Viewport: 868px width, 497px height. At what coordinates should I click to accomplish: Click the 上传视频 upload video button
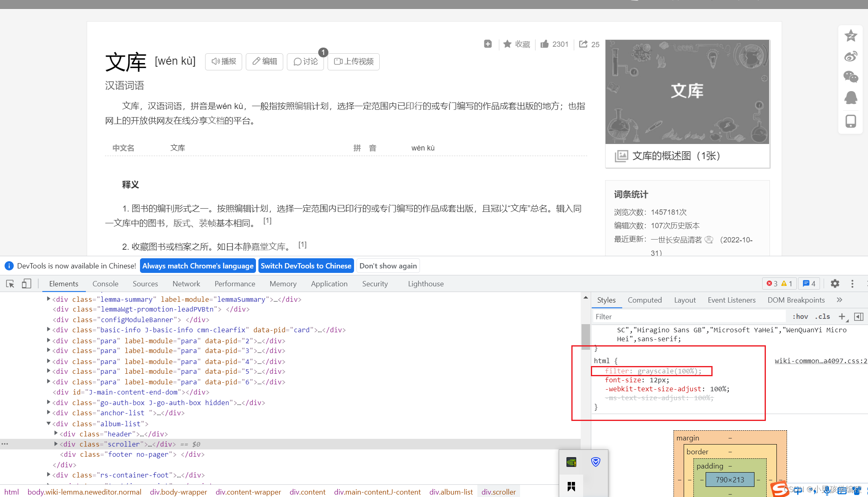[354, 61]
